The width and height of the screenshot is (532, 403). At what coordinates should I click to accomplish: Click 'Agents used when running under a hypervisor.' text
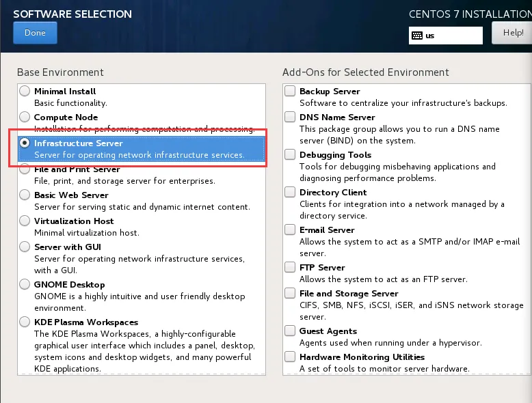(x=390, y=343)
